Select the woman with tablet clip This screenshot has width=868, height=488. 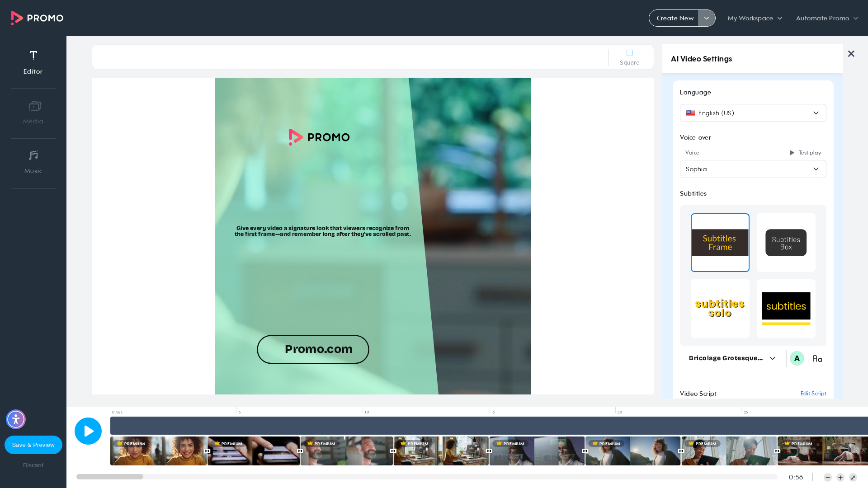tap(729, 451)
